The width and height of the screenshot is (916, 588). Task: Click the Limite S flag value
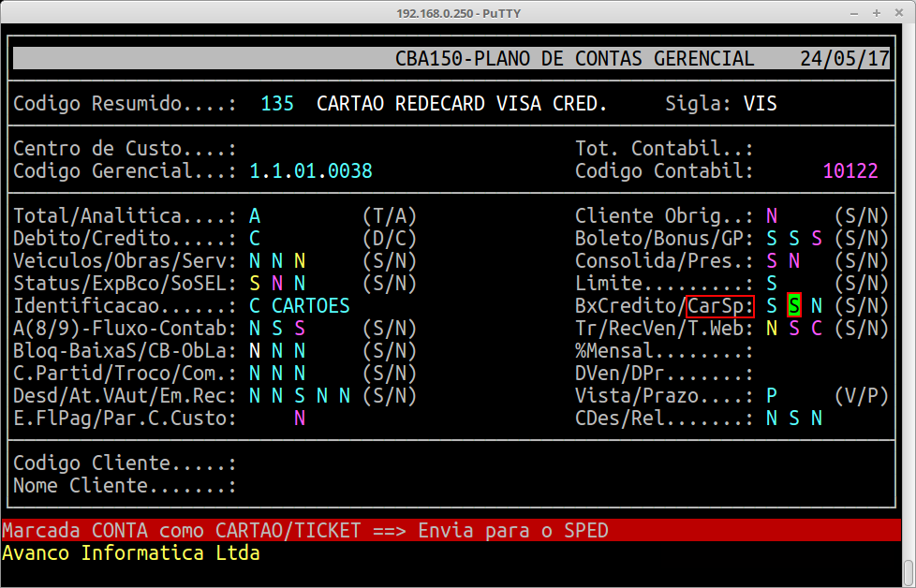tap(772, 283)
